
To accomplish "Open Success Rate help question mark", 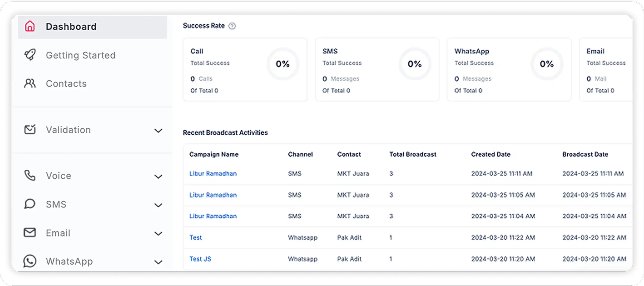I will (x=232, y=26).
